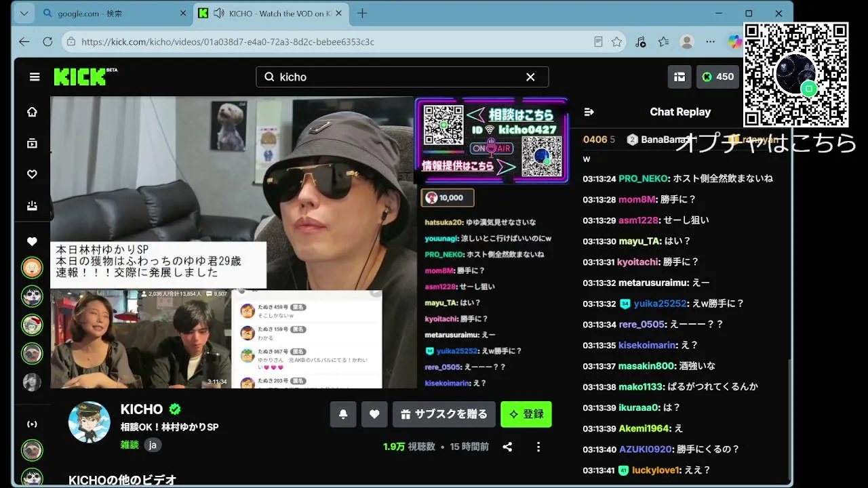This screenshot has height=488, width=868.
Task: Open the orange-faced channel avatar in sidebar
Action: coord(32,268)
